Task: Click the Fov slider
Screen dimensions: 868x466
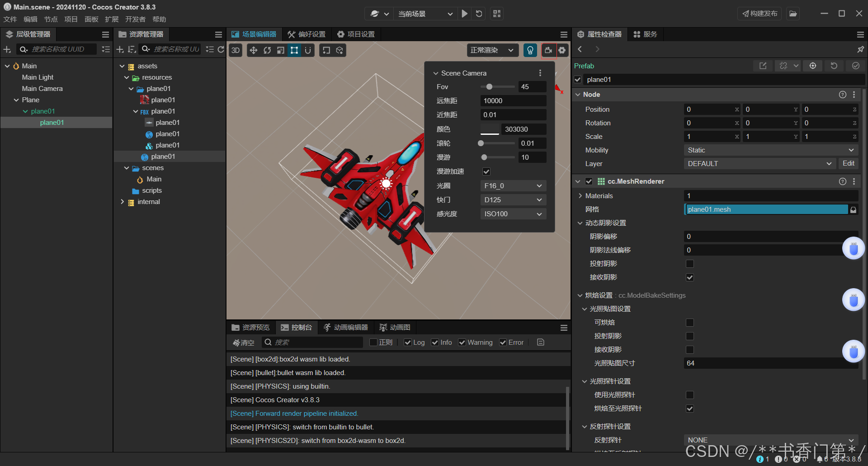Action: tap(497, 87)
